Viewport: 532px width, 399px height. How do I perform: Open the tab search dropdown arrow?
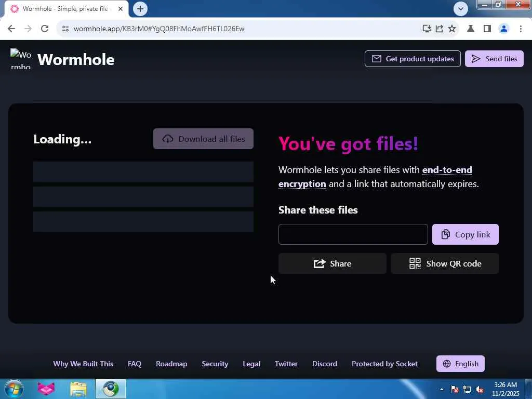coord(460,9)
